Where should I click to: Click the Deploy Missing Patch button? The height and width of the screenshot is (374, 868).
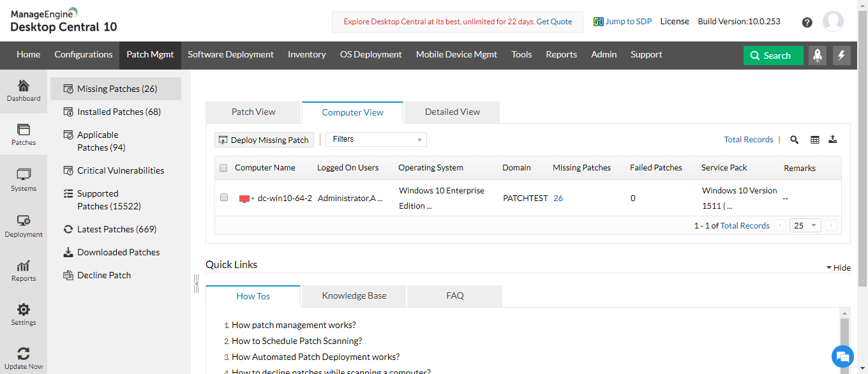[x=264, y=140]
